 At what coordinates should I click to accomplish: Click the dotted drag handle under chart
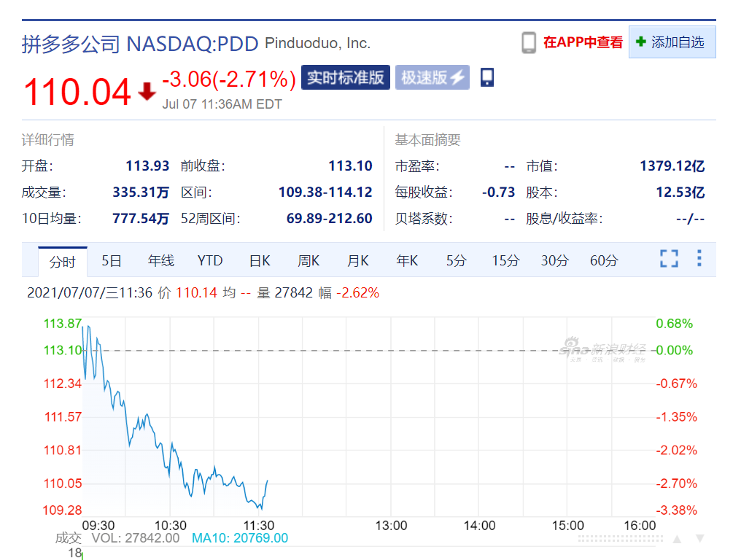coord(621,539)
